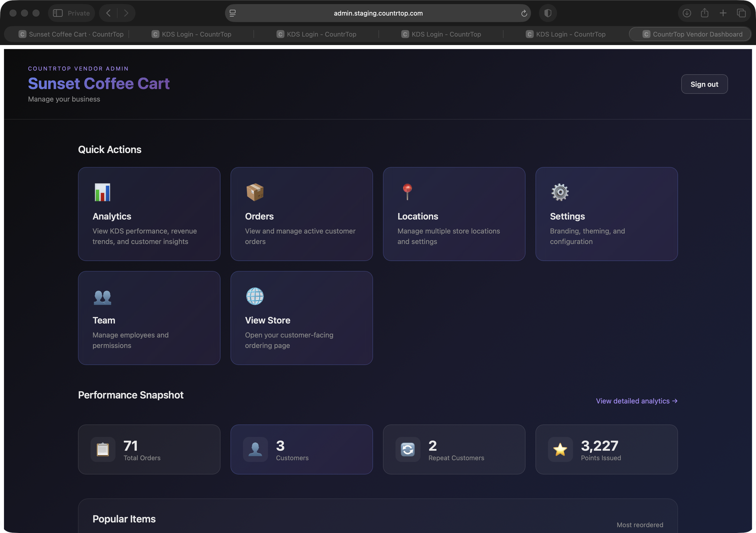Click the Safari privacy shield icon
This screenshot has width=756, height=533.
click(548, 13)
